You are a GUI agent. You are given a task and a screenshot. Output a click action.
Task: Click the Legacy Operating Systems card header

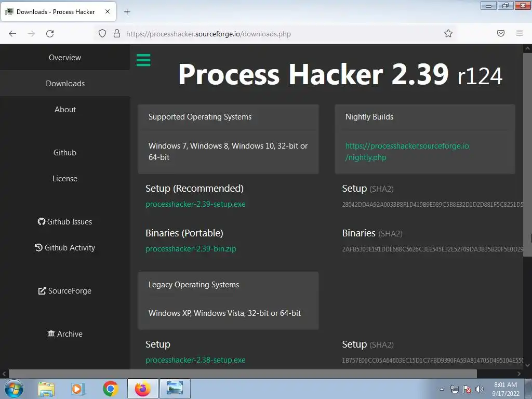click(194, 285)
